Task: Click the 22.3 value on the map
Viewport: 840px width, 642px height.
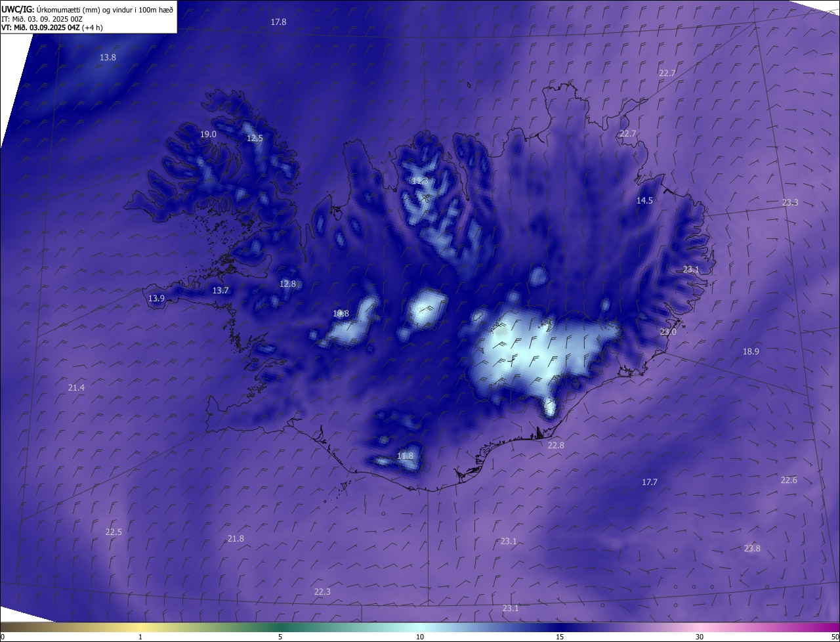Action: click(322, 592)
